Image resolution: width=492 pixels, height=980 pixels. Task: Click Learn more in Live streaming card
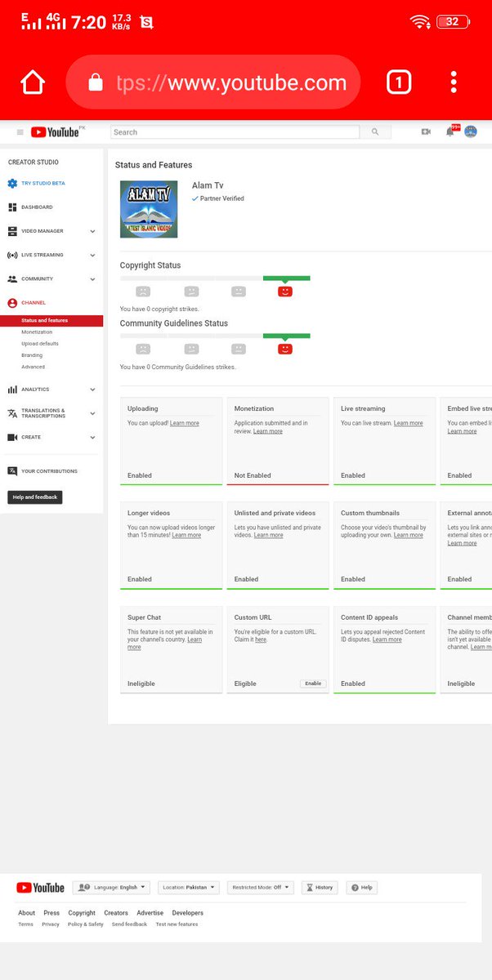[409, 423]
